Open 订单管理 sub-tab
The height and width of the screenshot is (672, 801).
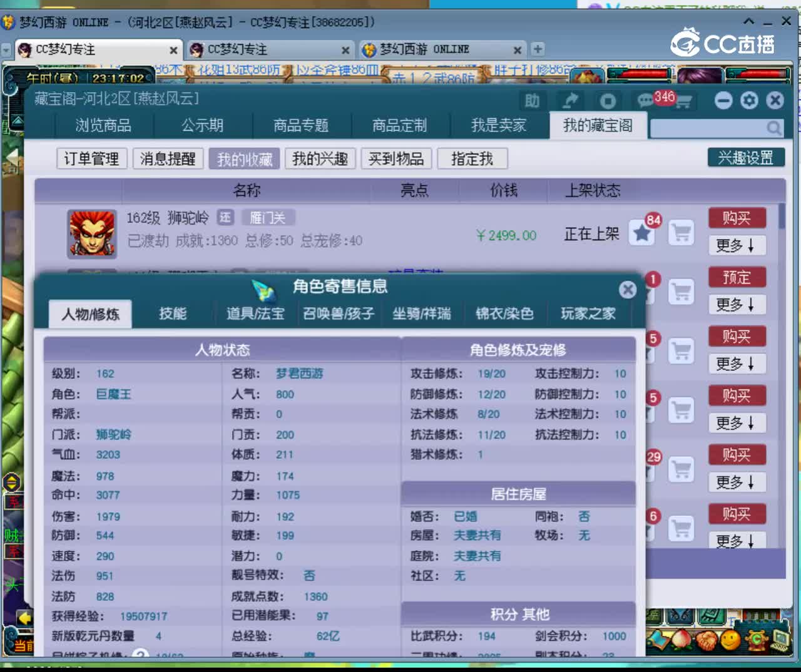91,158
